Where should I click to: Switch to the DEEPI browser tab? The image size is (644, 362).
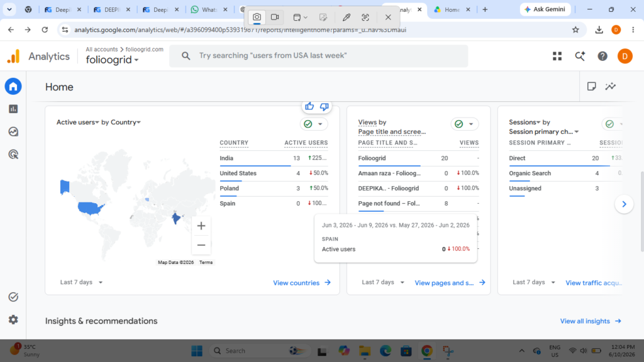pos(112,9)
